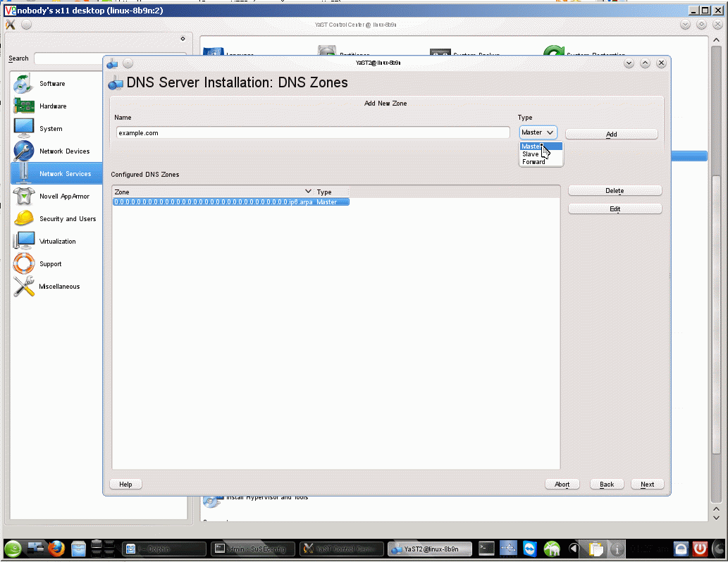Click the green elephant tray icon

click(552, 549)
